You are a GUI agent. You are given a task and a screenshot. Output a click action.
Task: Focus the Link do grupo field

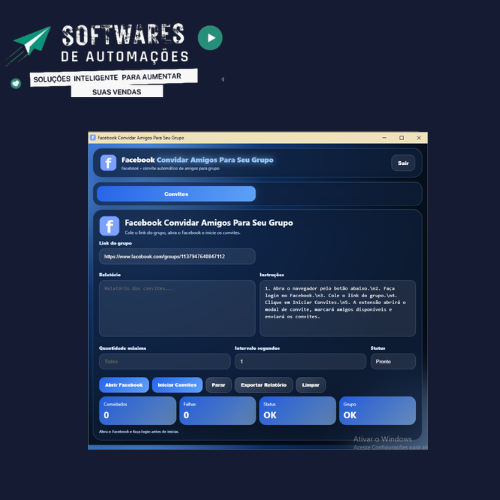point(177,256)
